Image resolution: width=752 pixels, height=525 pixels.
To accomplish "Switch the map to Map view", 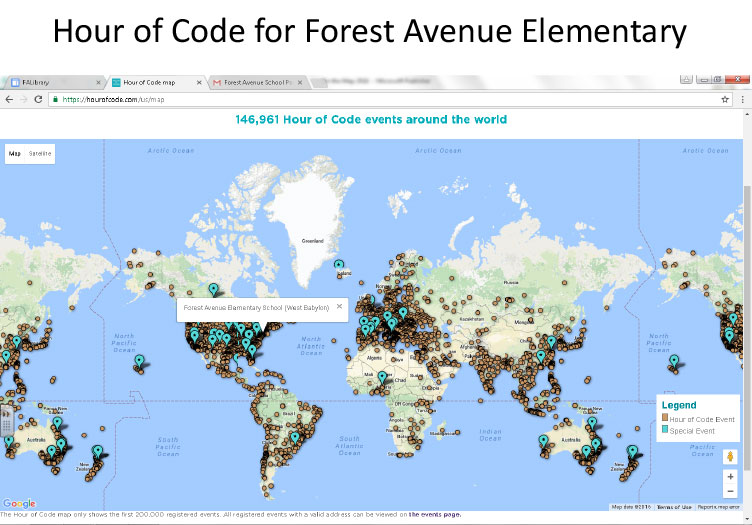I will (x=15, y=154).
